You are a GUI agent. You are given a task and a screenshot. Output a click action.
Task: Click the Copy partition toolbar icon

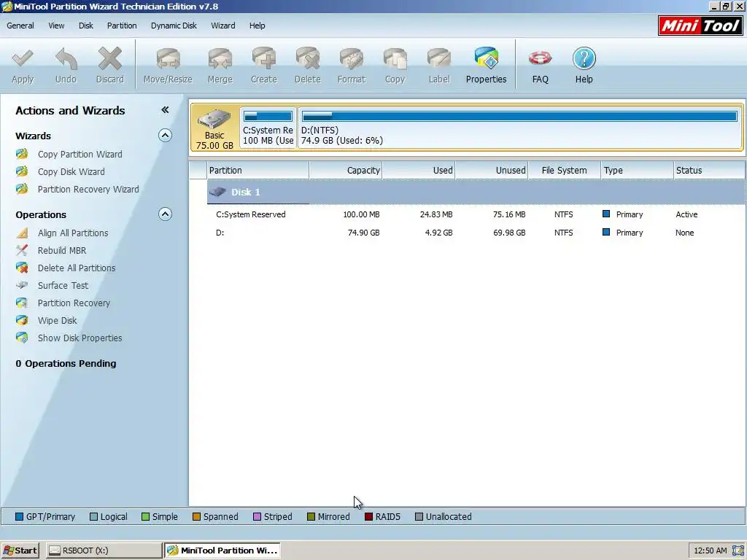[395, 59]
